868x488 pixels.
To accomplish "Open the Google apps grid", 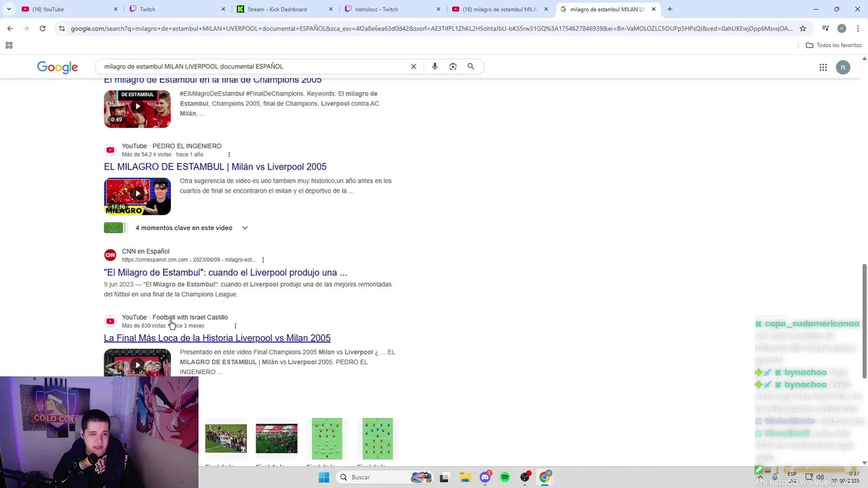I will pyautogui.click(x=823, y=67).
